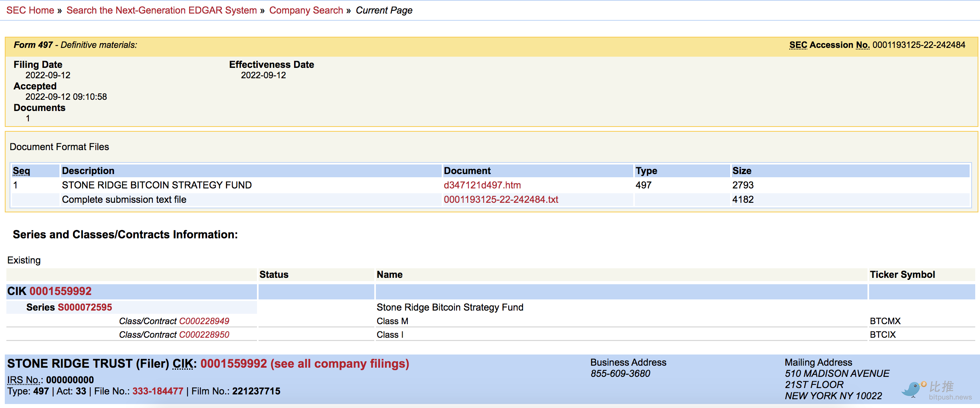Click Class I name cell

390,335
